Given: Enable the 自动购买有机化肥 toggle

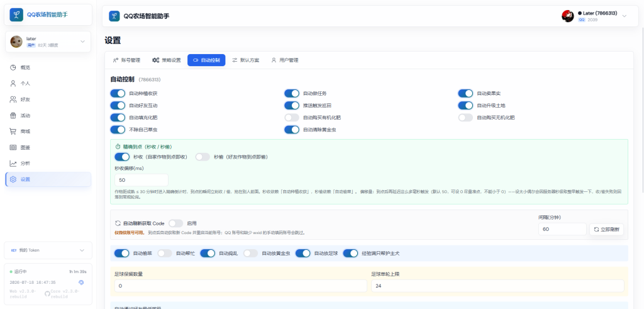Looking at the screenshot, I should (292, 118).
